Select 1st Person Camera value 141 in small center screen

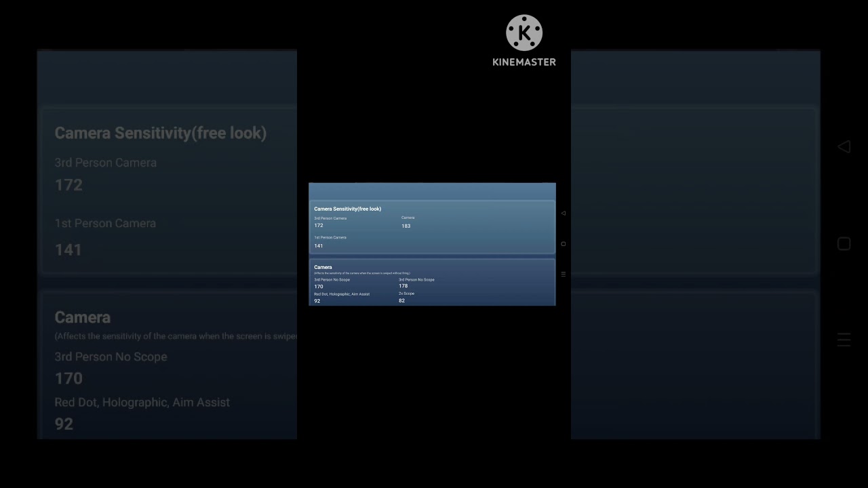319,246
